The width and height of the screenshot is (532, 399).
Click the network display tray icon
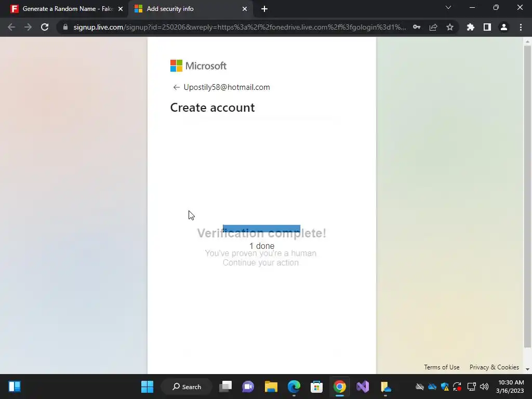click(471, 387)
